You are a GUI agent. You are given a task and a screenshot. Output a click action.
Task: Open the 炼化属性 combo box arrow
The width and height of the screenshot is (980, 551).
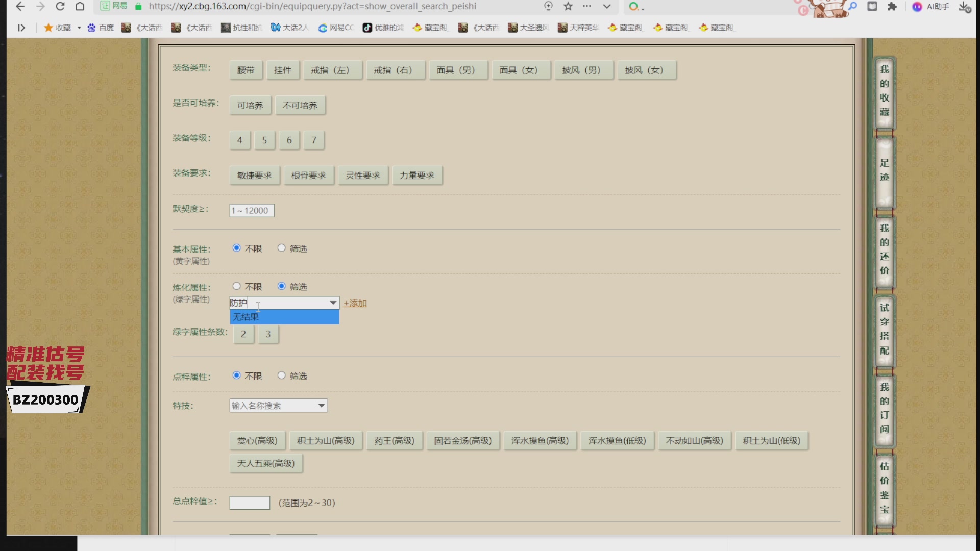333,303
